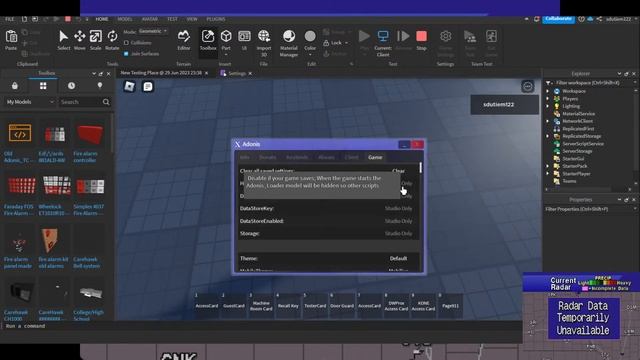Select the GuestCard hotbar slot

[233, 305]
